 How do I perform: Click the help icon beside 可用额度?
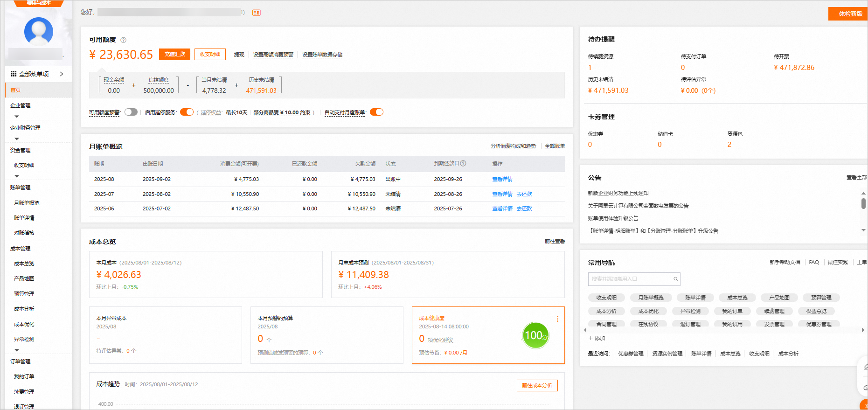[x=123, y=40]
